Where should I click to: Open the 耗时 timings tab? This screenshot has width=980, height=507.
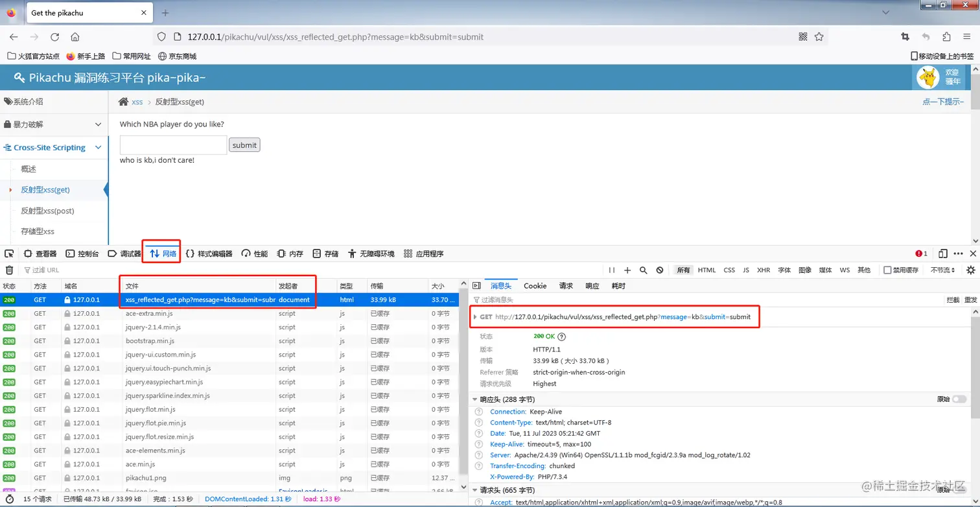[x=618, y=286]
